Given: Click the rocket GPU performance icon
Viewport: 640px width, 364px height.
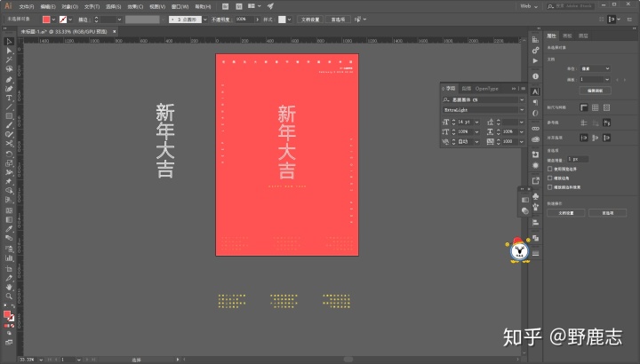Looking at the screenshot, I should [270, 6].
